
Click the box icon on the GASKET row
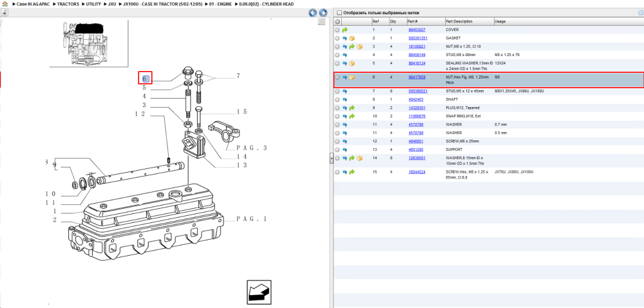click(x=352, y=38)
